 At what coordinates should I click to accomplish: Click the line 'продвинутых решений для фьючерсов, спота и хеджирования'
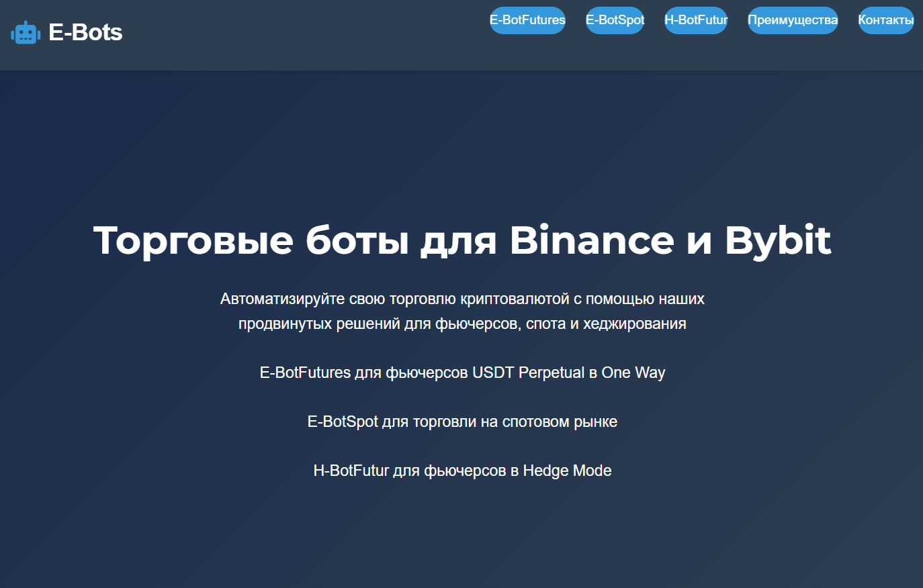pos(462,324)
